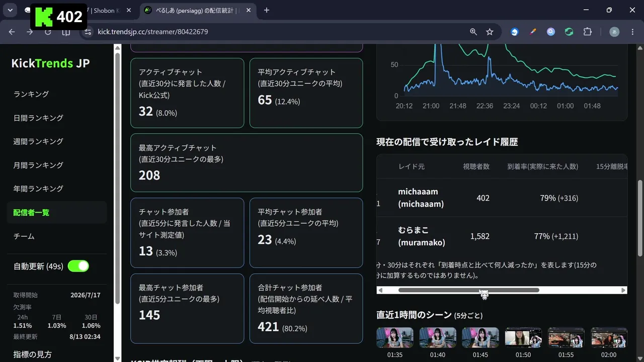Open the 01:40 scene thumbnail
The image size is (644, 362).
click(438, 337)
